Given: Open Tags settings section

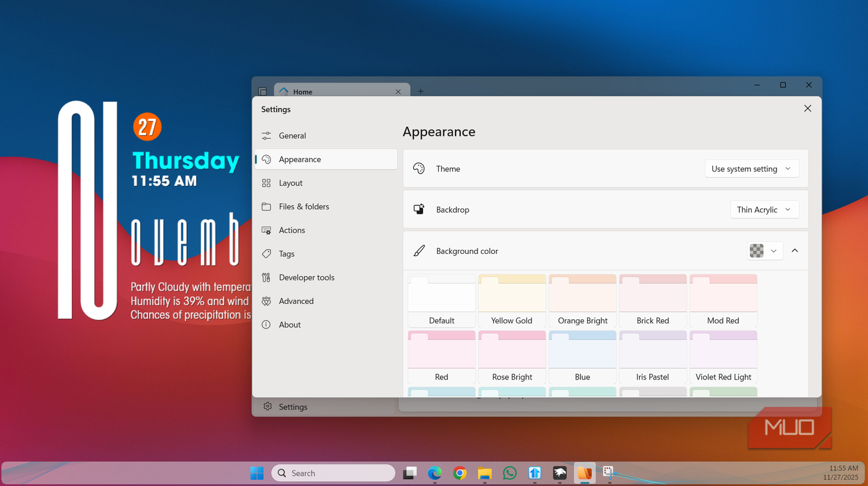Looking at the screenshot, I should 326,254.
